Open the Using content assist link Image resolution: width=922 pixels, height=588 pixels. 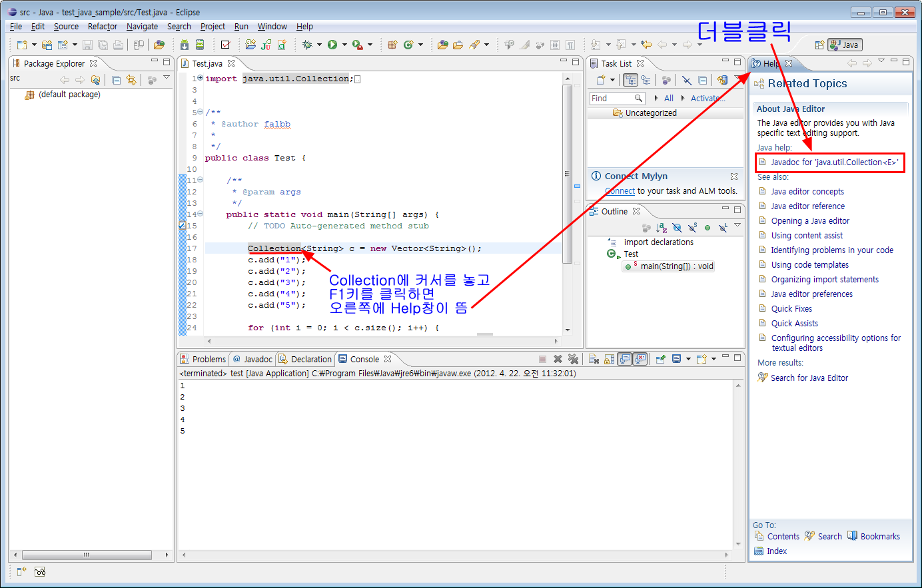pyautogui.click(x=807, y=235)
